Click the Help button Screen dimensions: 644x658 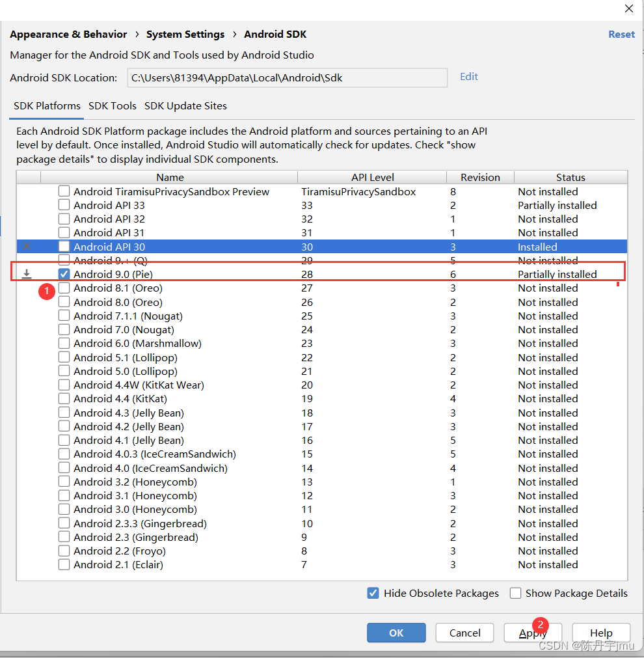(601, 633)
